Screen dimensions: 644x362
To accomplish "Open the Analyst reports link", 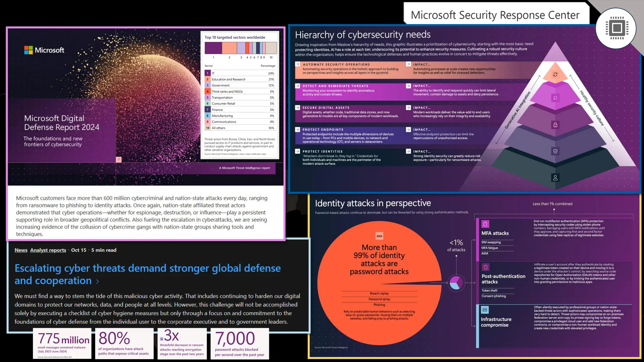I will click(48, 250).
